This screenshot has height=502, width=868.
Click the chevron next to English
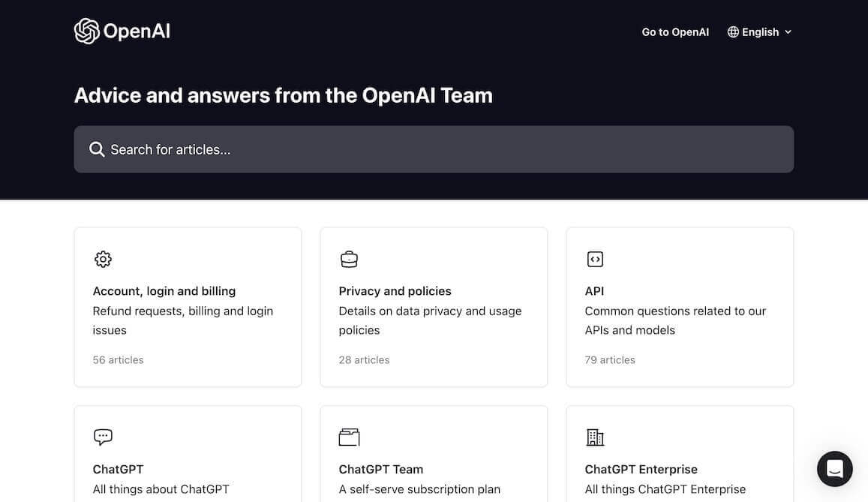[x=788, y=32]
